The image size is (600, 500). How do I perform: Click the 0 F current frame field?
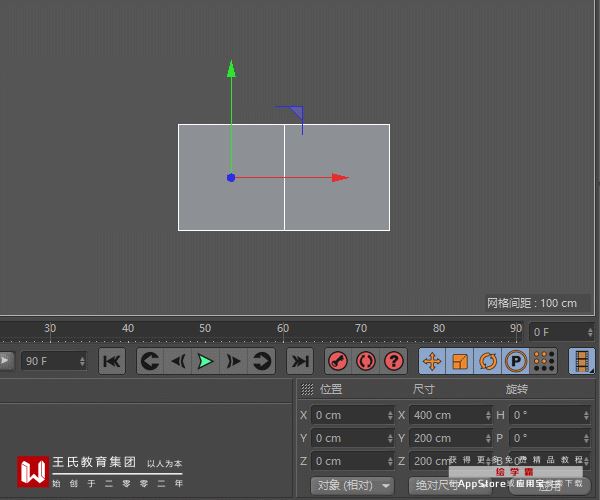pyautogui.click(x=562, y=332)
